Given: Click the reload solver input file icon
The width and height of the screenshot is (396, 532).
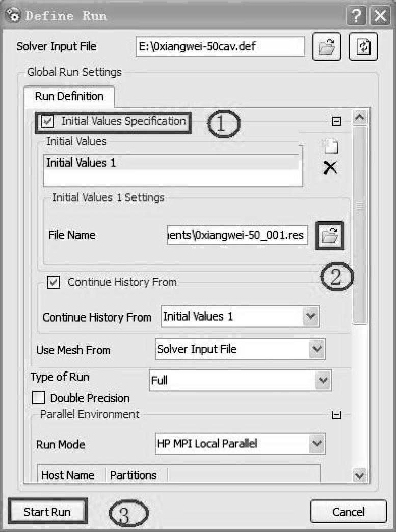Looking at the screenshot, I should tap(363, 47).
